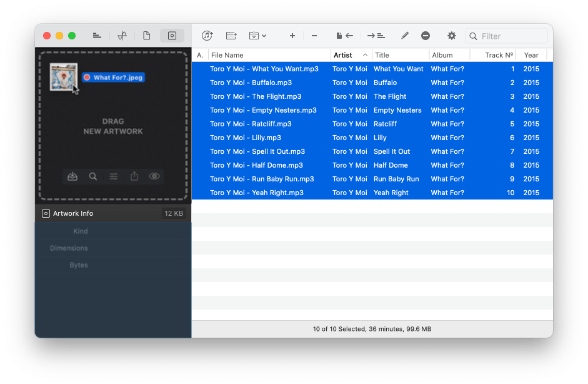Open artwork adjustment sliders icon
Viewport: 588px width, 384px height.
tap(114, 176)
